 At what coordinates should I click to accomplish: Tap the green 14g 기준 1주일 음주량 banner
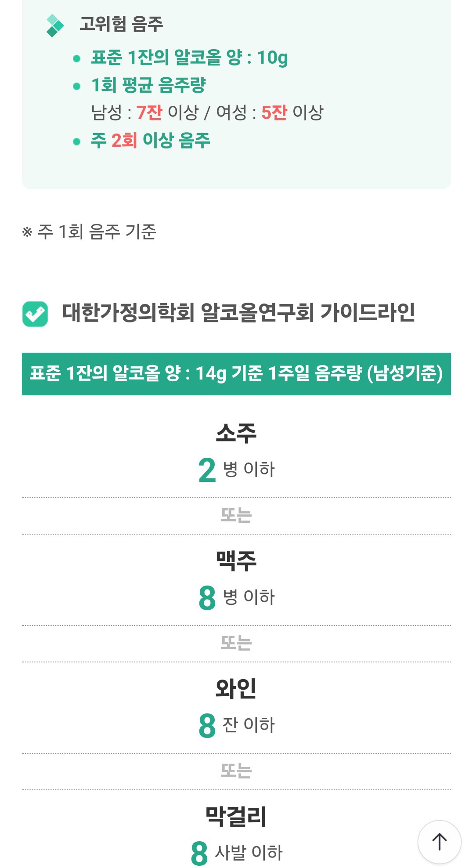click(236, 374)
